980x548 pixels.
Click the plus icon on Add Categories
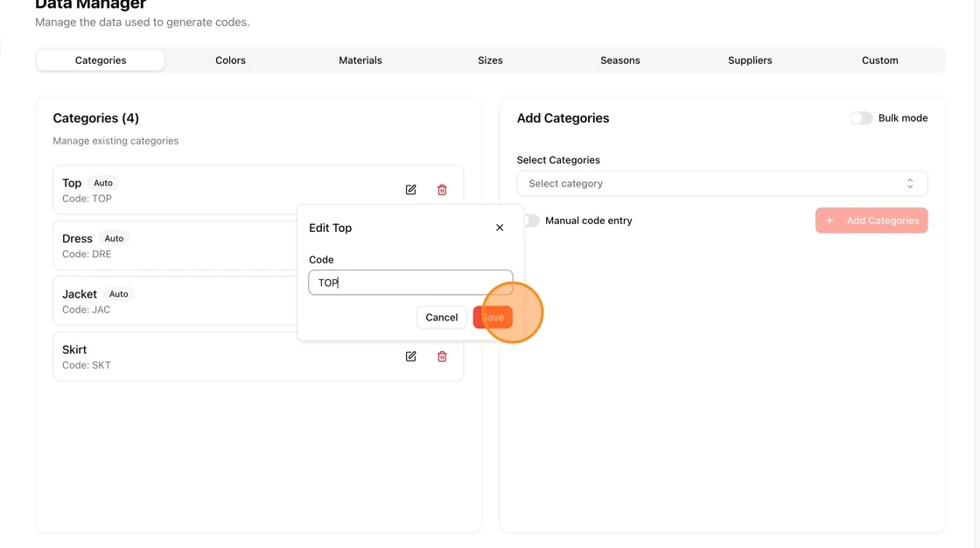pos(829,221)
